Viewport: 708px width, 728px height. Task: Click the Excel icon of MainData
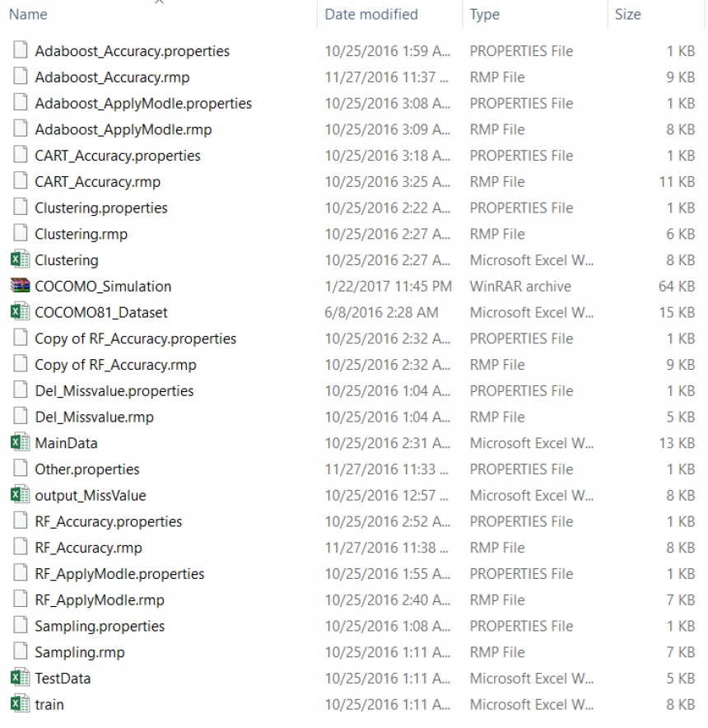click(x=20, y=442)
